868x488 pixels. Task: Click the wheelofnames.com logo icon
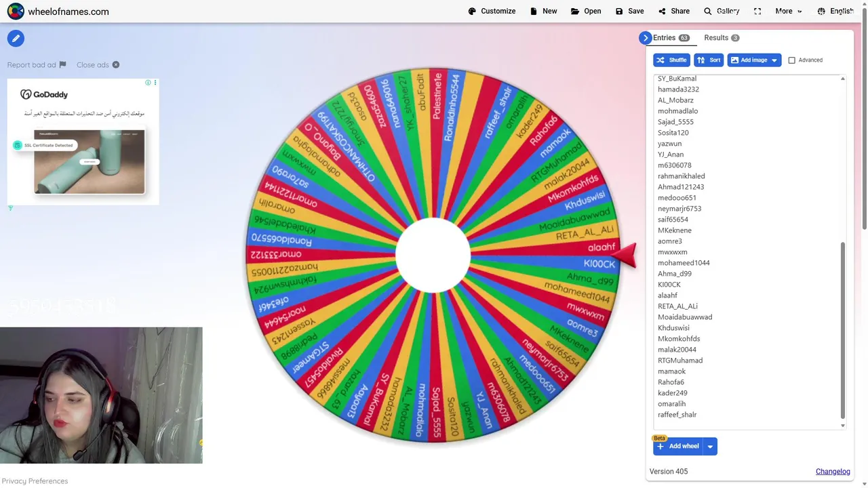[x=16, y=12]
